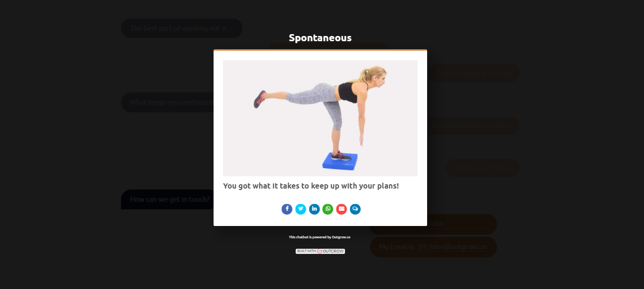This screenshot has width=644, height=289.
Task: Share the result by email icon
Action: tap(342, 209)
